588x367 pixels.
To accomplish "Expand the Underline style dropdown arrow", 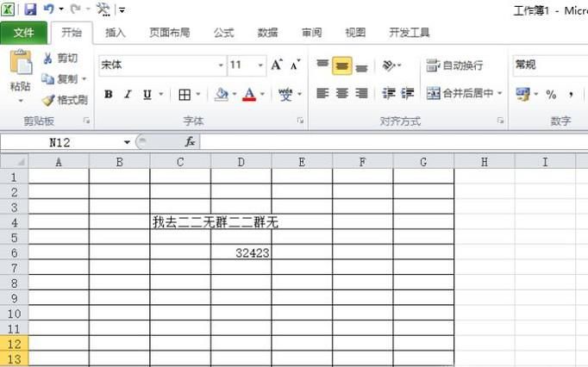I will click(161, 94).
